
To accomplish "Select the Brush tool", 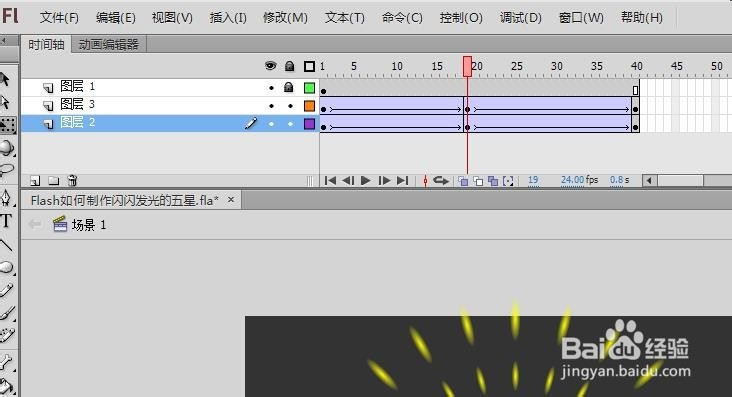I will (x=6, y=313).
